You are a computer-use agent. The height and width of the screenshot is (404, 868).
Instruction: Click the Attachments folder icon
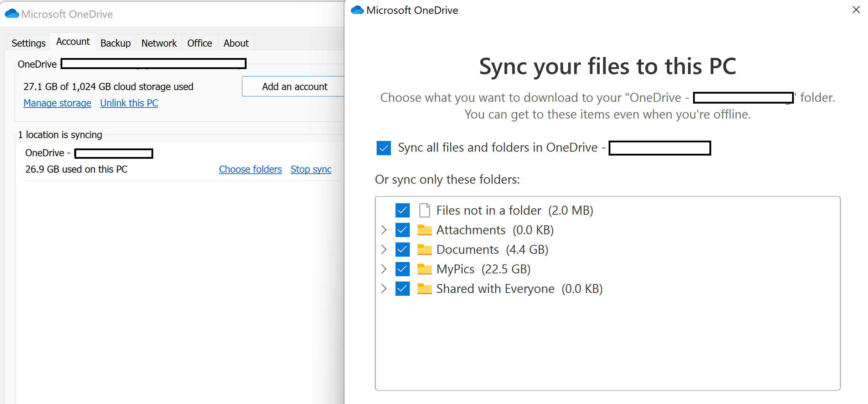click(424, 230)
